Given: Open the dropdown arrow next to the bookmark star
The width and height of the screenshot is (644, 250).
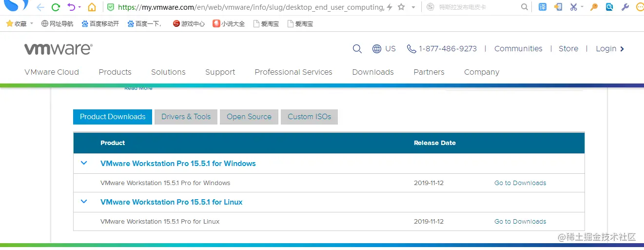Looking at the screenshot, I should click(x=413, y=7).
